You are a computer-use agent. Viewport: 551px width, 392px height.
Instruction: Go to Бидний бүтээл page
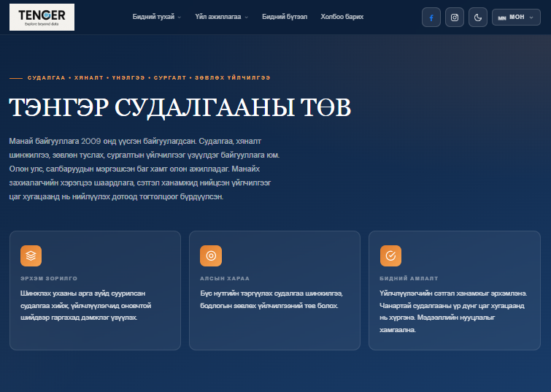(285, 17)
